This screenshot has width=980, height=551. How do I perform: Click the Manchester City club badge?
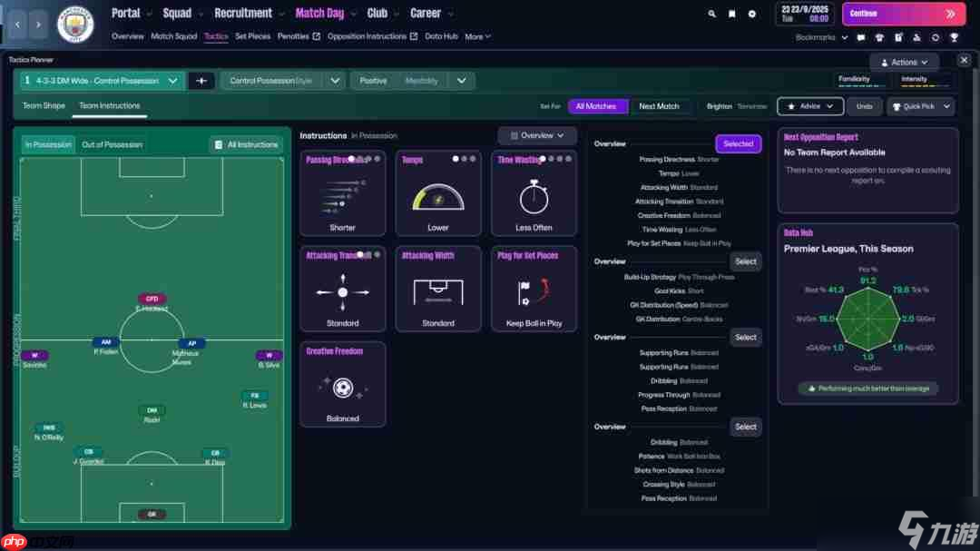75,24
